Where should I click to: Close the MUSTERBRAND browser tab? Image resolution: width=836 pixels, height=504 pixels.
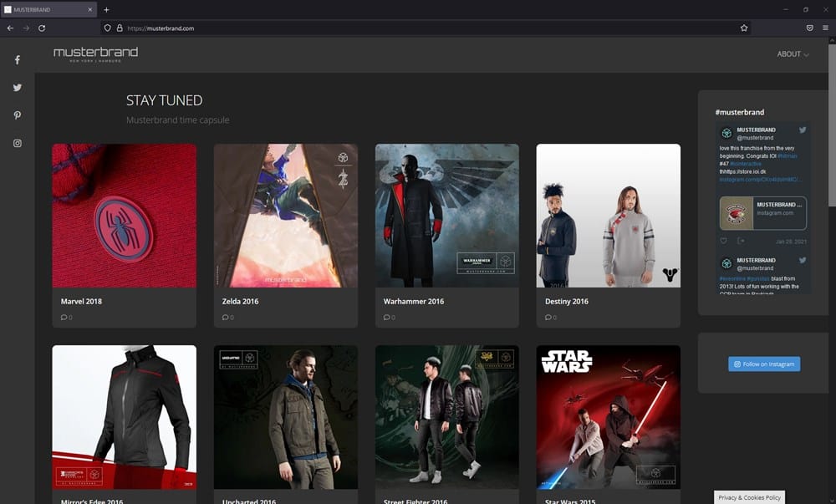pos(89,9)
